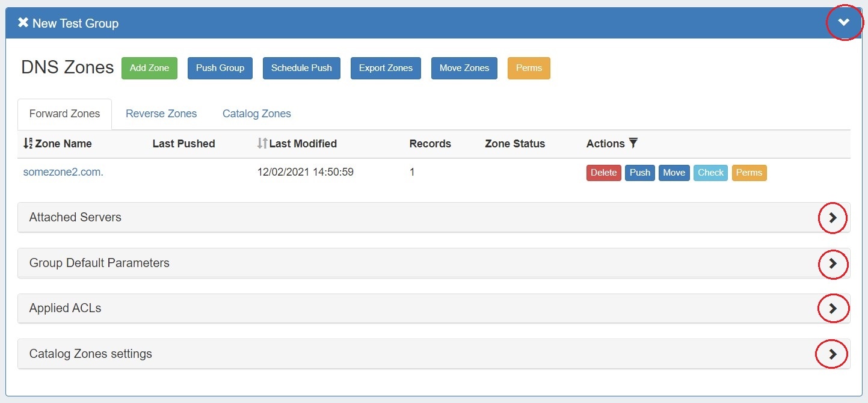Expand the Catalog Zones settings section

[833, 354]
